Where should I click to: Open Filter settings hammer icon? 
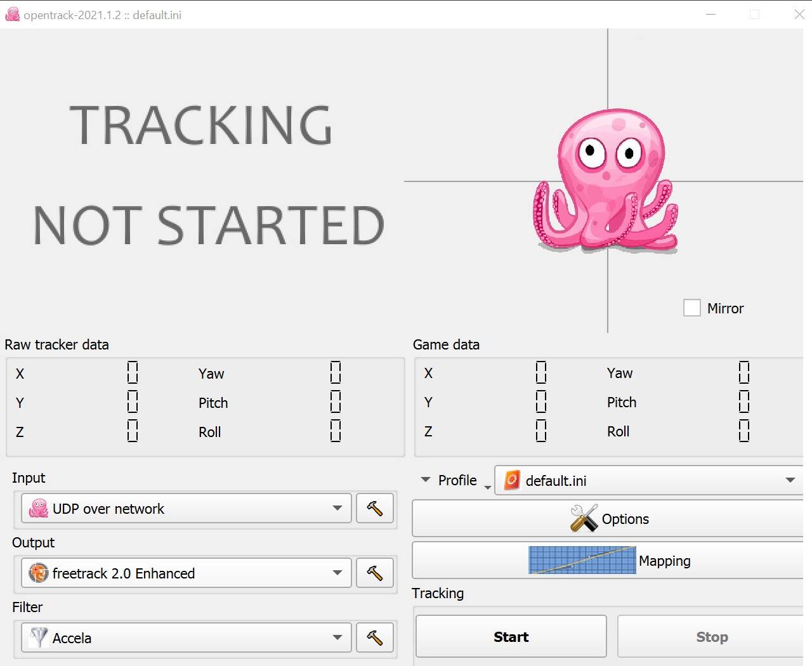point(374,638)
